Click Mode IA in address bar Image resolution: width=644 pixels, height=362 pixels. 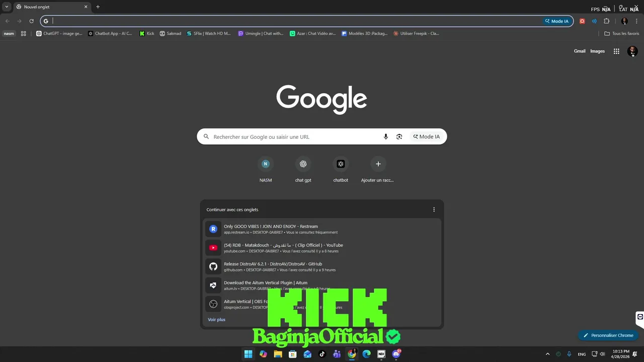(556, 21)
